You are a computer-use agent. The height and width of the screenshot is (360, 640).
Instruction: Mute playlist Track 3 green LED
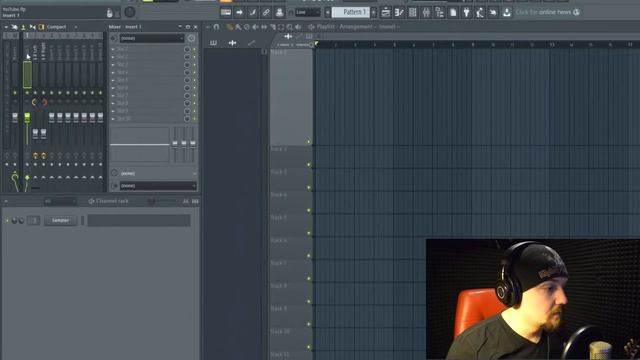309,187
